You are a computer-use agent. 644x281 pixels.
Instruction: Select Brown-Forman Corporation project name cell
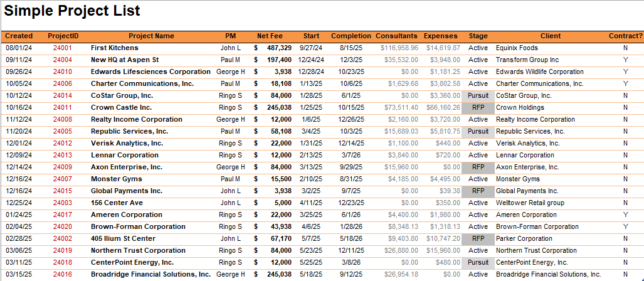138,227
